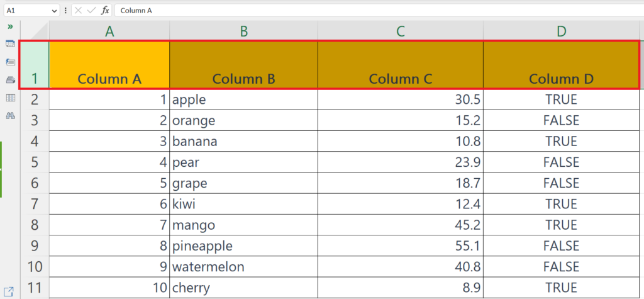Screen dimensions: 644x299
Task: Click the green collapse handle on left edge
Action: (x=1, y=169)
